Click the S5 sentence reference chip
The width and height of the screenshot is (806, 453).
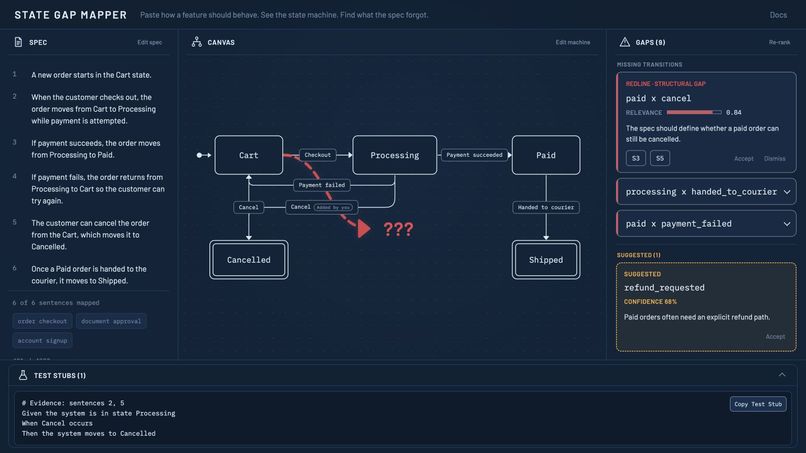pos(660,158)
